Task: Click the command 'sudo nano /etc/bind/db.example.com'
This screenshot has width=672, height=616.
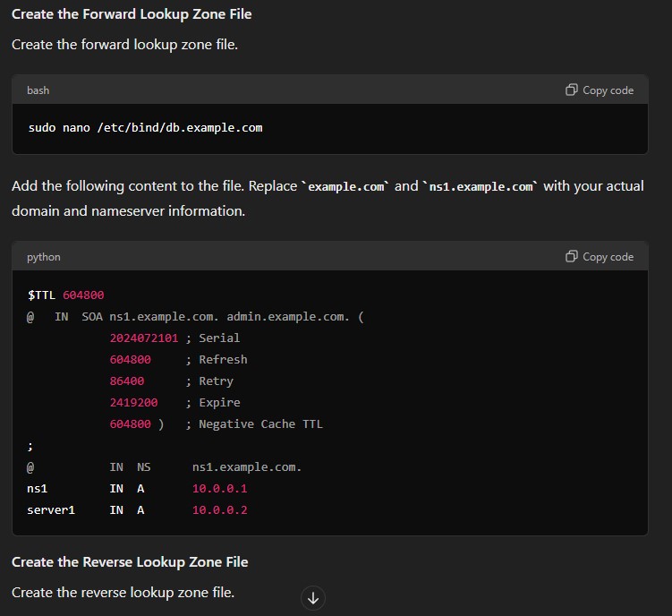Action: [145, 128]
